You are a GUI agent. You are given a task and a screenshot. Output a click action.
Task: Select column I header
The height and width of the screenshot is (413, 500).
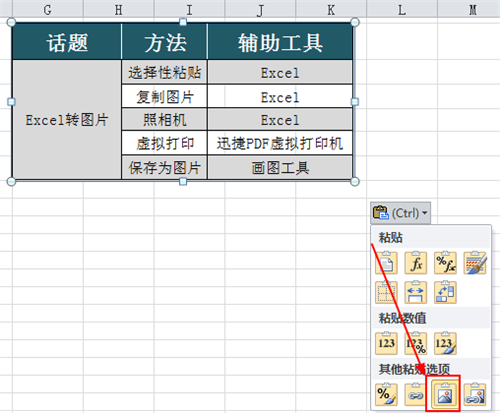click(189, 9)
